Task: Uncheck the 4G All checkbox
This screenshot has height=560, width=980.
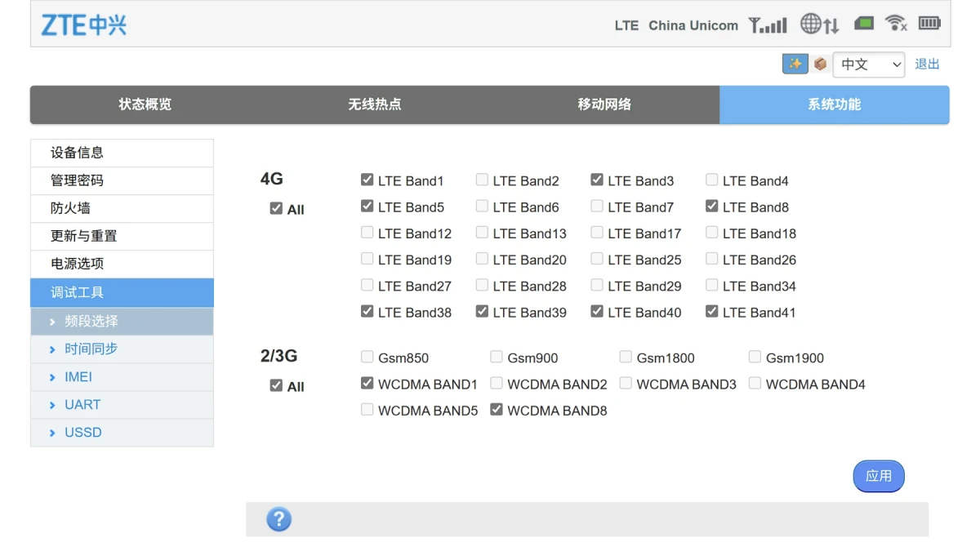Action: click(x=276, y=209)
